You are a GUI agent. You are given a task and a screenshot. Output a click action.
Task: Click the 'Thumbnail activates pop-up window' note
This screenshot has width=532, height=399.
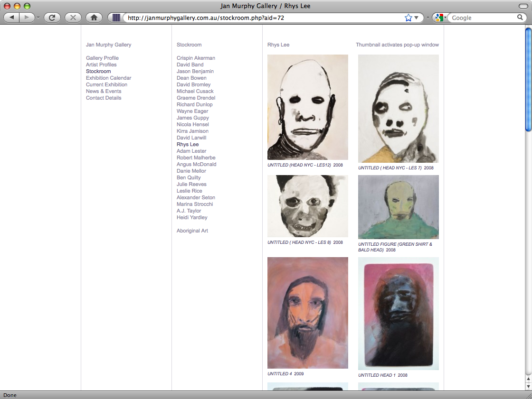click(397, 45)
